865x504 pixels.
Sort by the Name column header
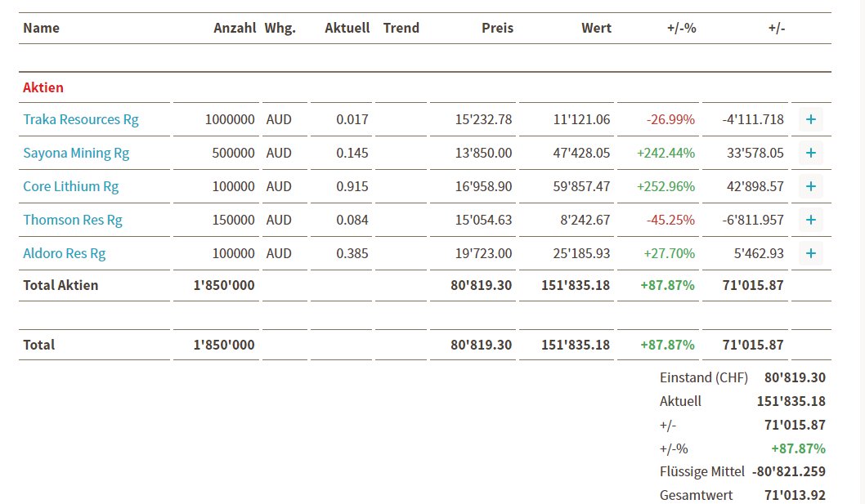[x=41, y=28]
